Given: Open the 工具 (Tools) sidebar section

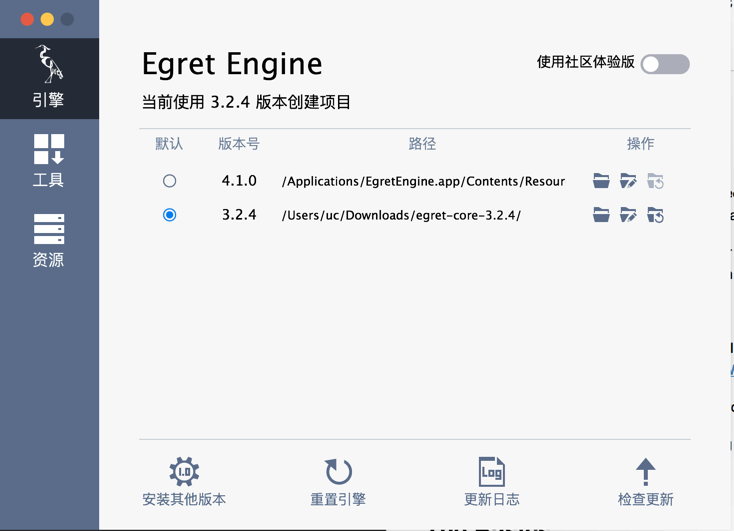Looking at the screenshot, I should click(x=49, y=161).
